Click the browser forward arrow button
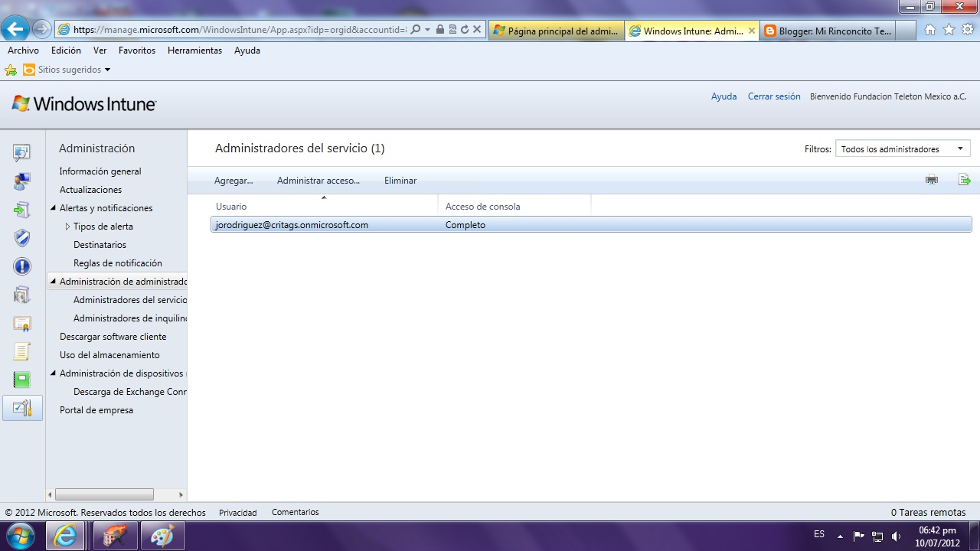The height and width of the screenshot is (551, 980). (x=41, y=29)
